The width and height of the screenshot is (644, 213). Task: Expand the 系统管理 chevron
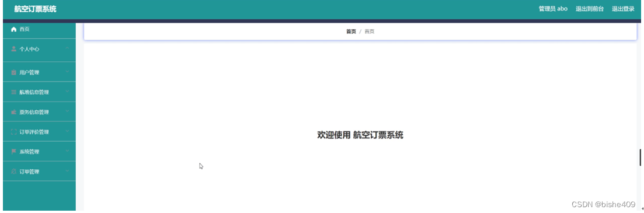68,151
